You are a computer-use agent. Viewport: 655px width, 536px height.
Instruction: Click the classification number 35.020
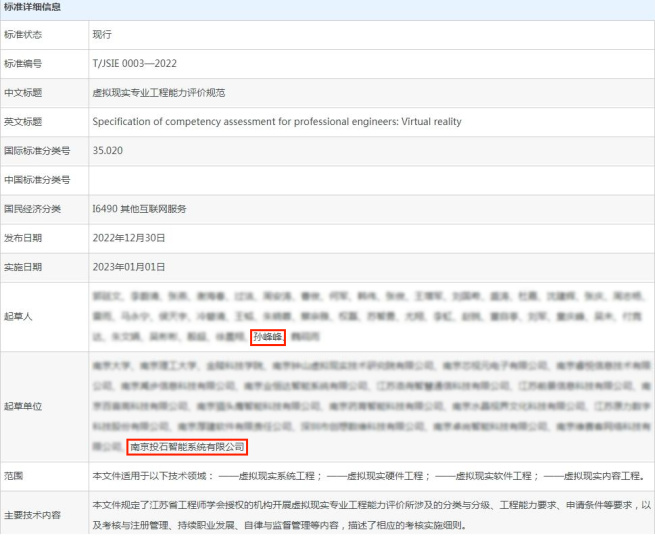(107, 150)
